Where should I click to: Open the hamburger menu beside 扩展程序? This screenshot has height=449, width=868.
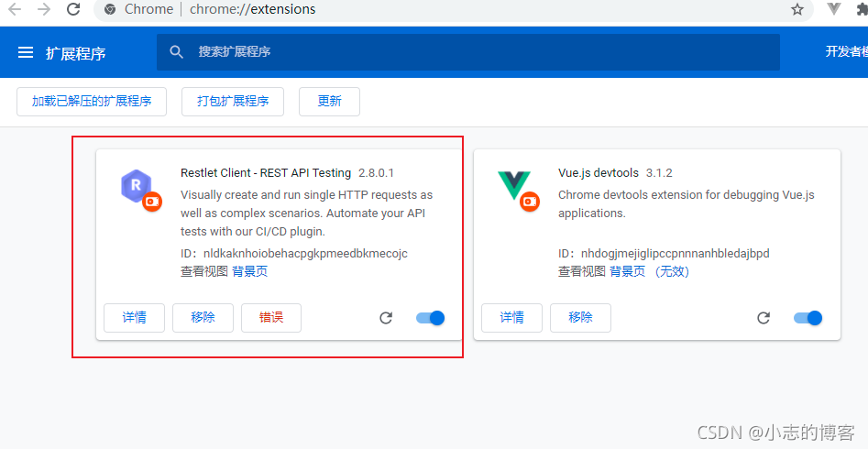[x=26, y=52]
